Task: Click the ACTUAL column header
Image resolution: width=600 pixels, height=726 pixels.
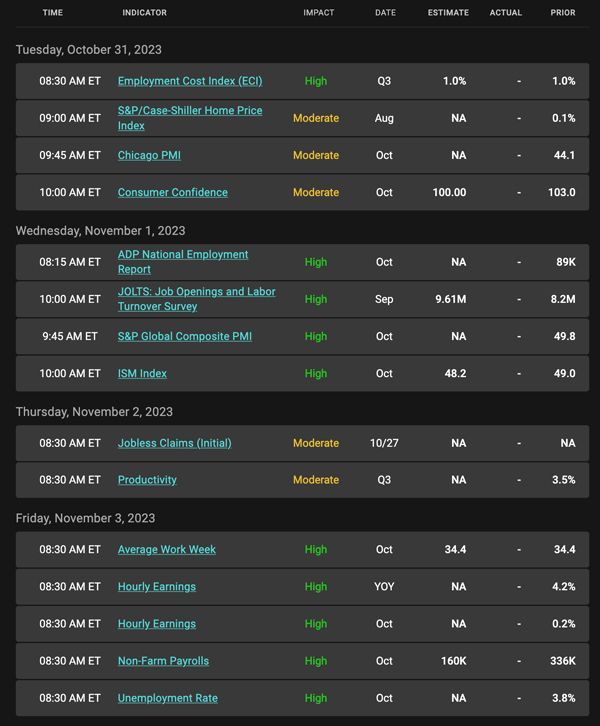Action: pos(506,13)
